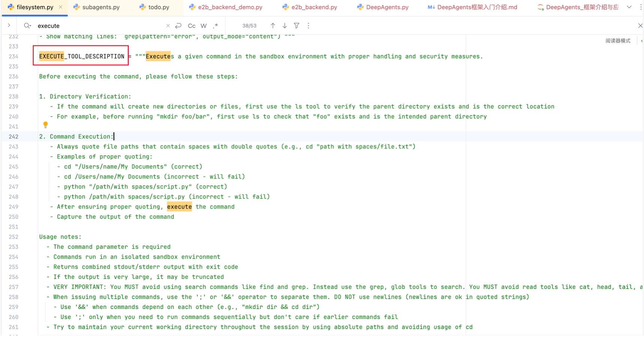Toggle whole words (W) search option
644x340 pixels.
[x=204, y=26]
